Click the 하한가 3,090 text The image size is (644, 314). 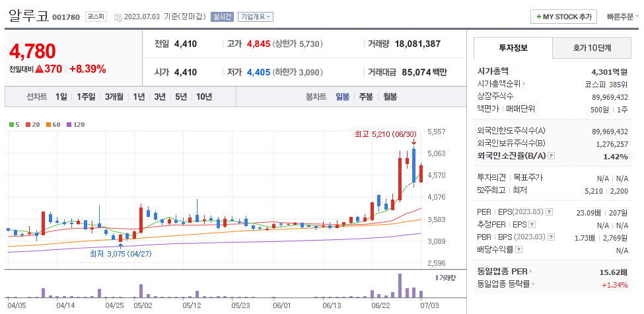point(297,72)
